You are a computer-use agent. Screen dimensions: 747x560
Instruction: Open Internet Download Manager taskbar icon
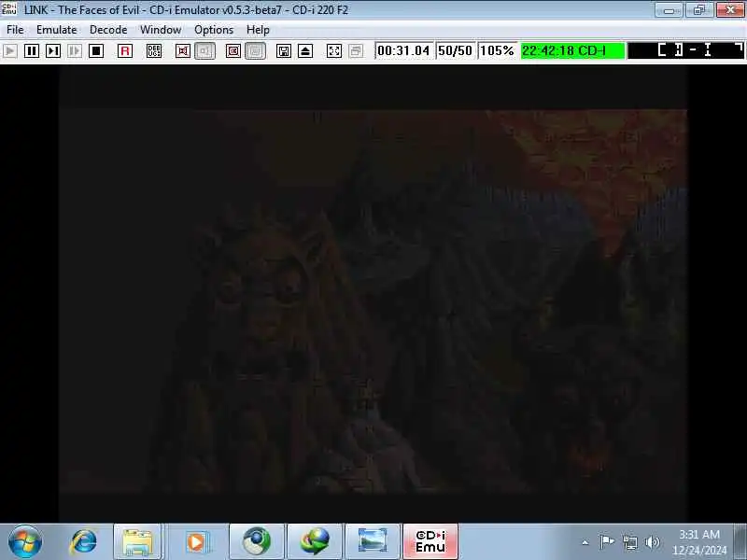315,542
